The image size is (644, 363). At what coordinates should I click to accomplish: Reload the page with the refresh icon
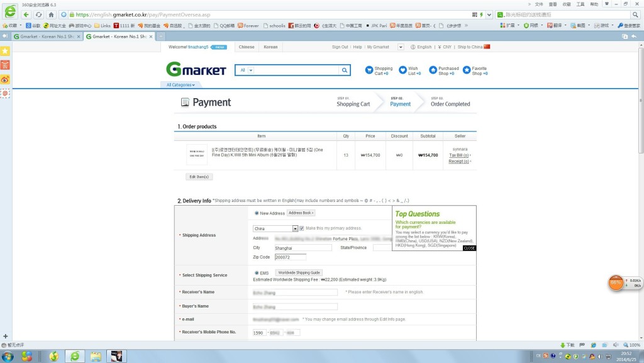click(x=38, y=14)
